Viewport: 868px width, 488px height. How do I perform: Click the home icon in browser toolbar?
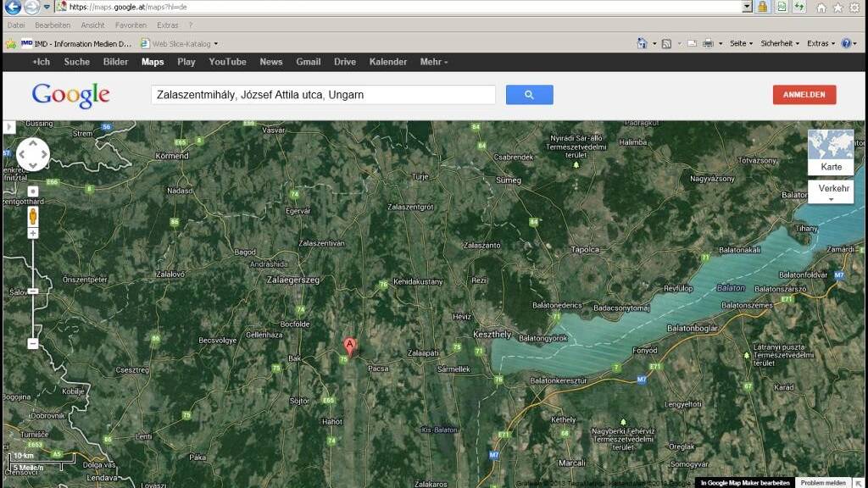click(x=821, y=7)
